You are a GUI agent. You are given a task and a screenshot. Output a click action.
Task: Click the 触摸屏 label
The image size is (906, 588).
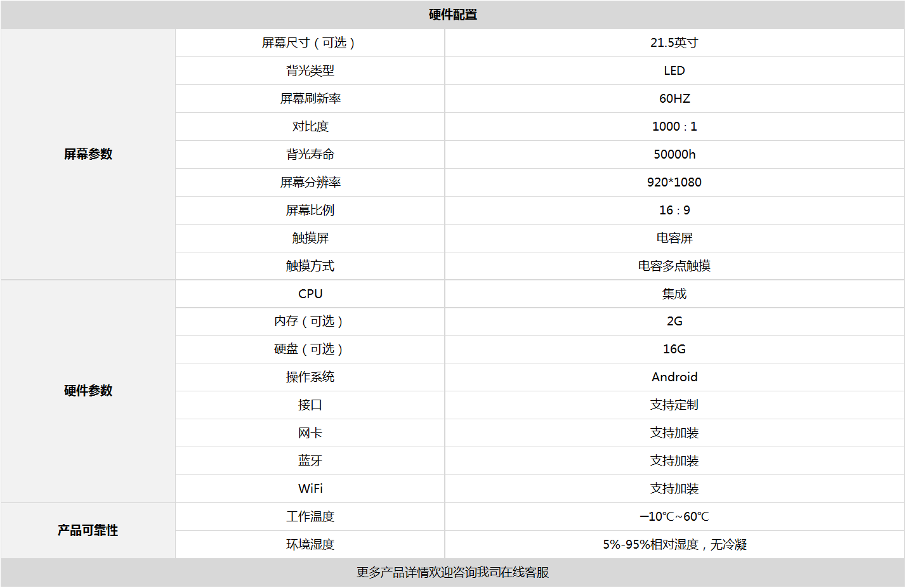pos(310,238)
